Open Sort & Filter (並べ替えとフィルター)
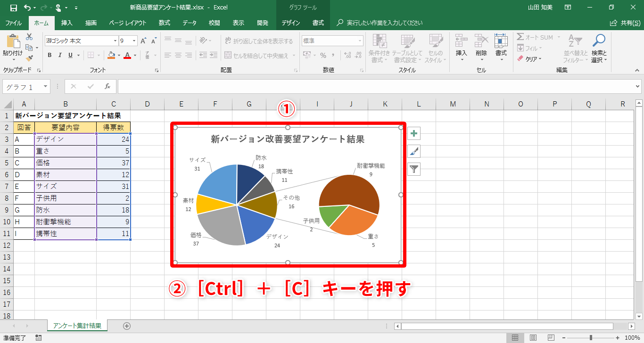This screenshot has width=644, height=343. pos(575,48)
